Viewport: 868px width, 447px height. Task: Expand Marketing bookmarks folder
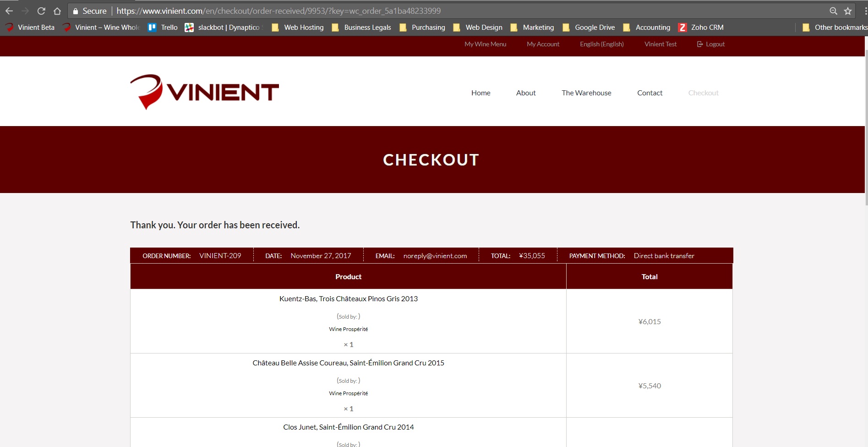[x=532, y=28]
